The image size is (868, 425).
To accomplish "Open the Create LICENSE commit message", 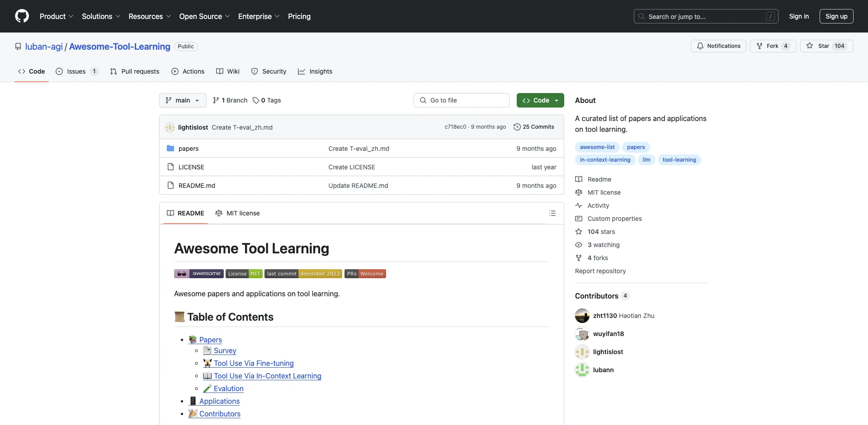I will point(352,167).
